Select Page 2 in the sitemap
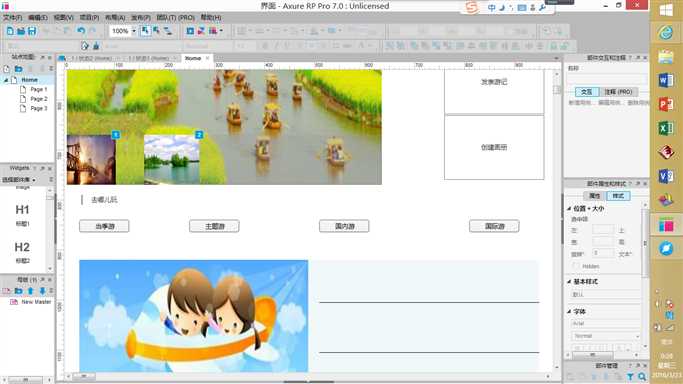683x384 pixels. 38,99
